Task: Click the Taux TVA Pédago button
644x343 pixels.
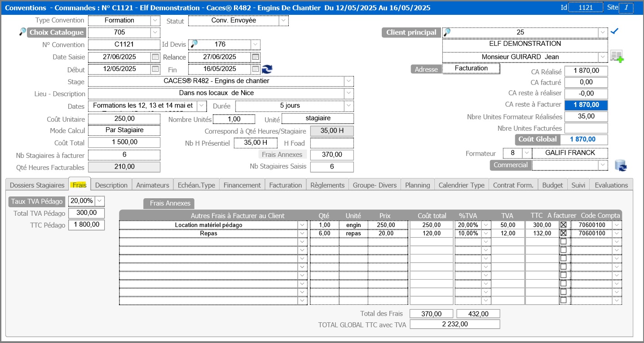Action: (x=37, y=201)
